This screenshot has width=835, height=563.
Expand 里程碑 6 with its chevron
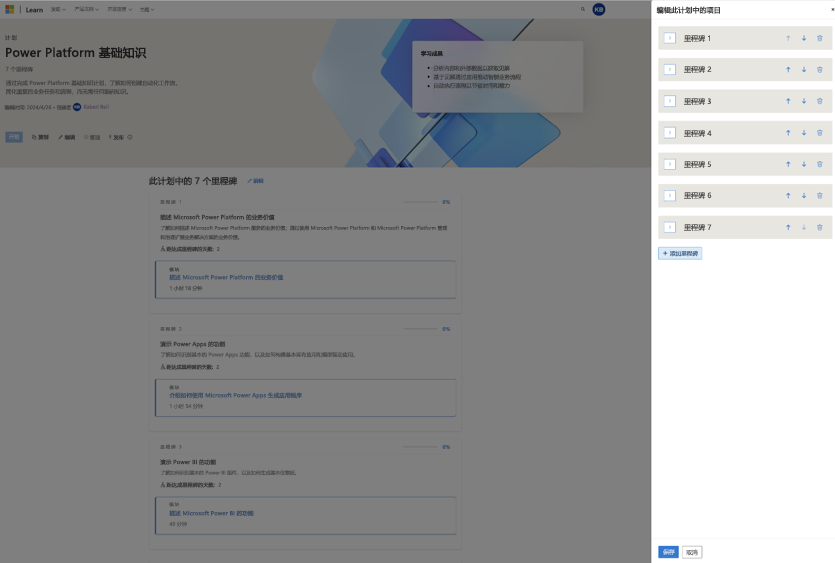(x=670, y=195)
